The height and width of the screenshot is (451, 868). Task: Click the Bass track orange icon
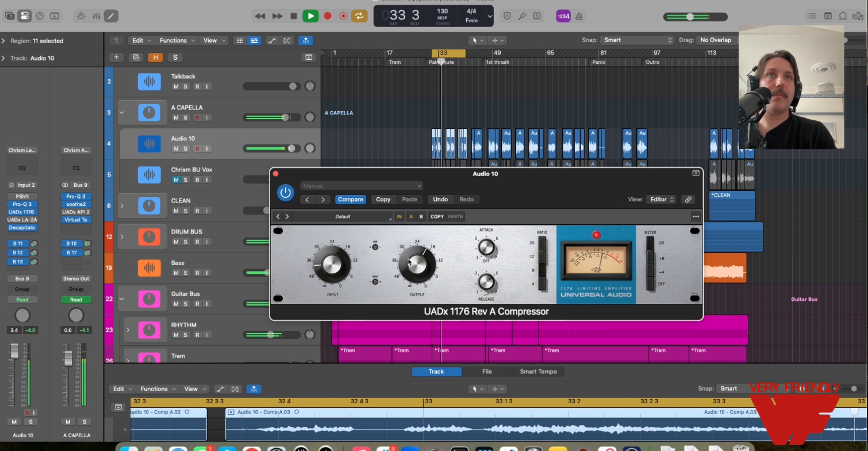point(149,268)
